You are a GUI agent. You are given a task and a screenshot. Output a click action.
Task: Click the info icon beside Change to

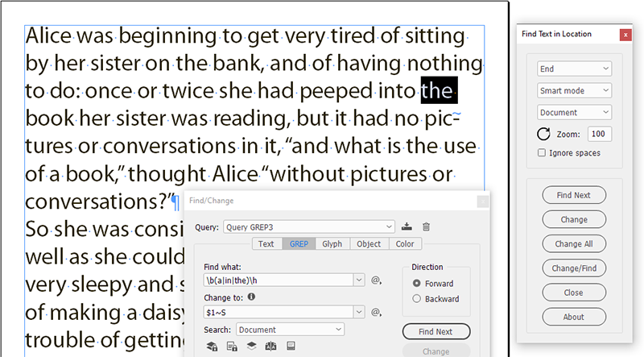coord(251,297)
